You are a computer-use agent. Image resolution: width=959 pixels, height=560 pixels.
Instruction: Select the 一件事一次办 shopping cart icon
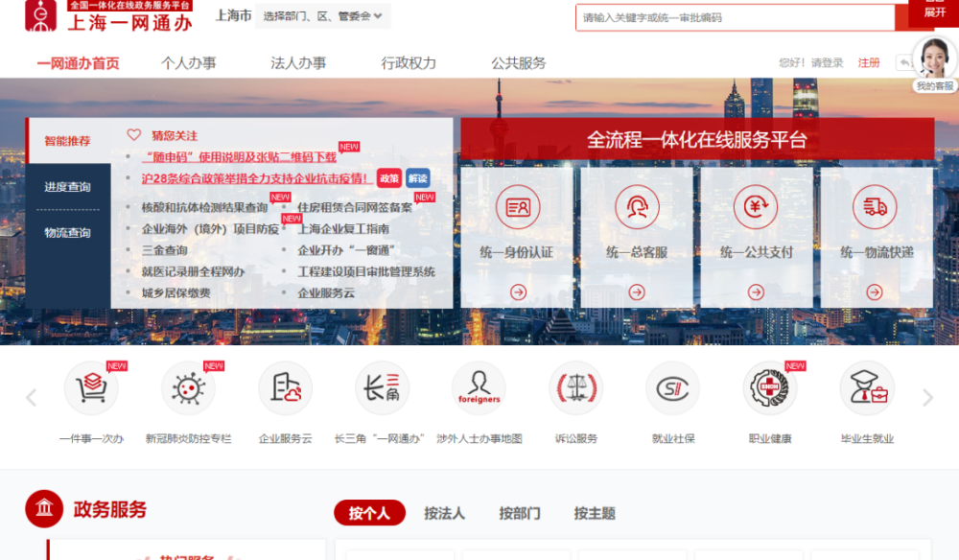point(90,387)
